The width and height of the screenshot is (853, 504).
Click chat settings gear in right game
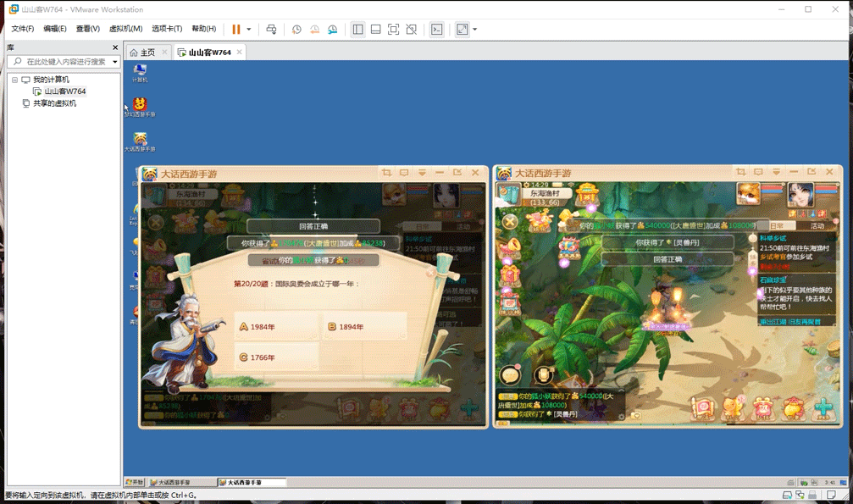(x=621, y=417)
